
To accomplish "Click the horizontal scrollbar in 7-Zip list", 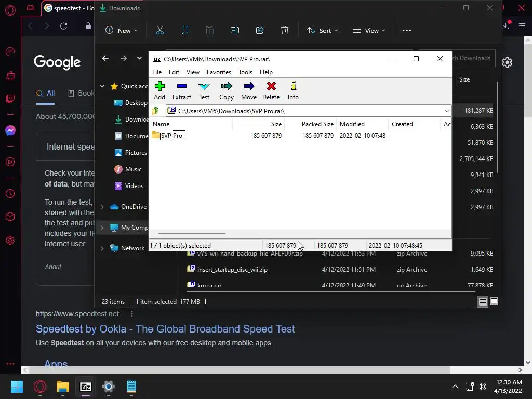I will click(192, 233).
